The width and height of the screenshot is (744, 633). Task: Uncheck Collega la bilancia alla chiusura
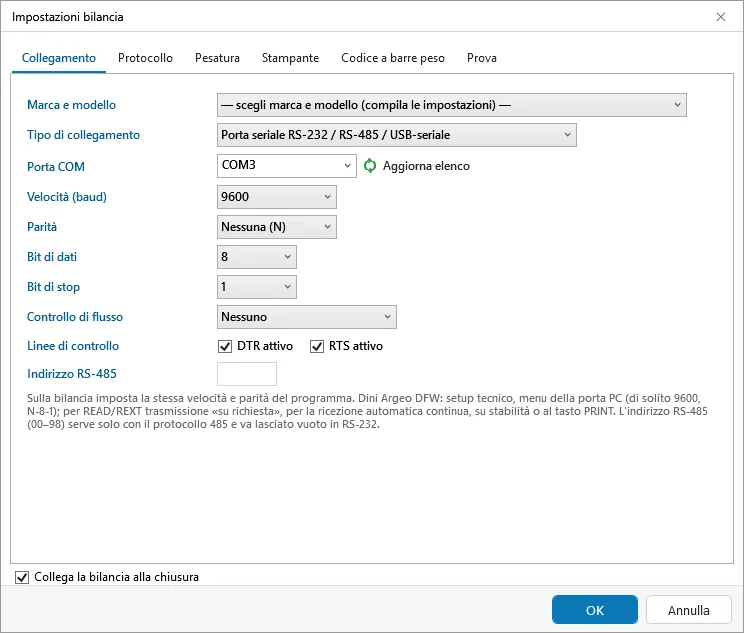tap(22, 577)
